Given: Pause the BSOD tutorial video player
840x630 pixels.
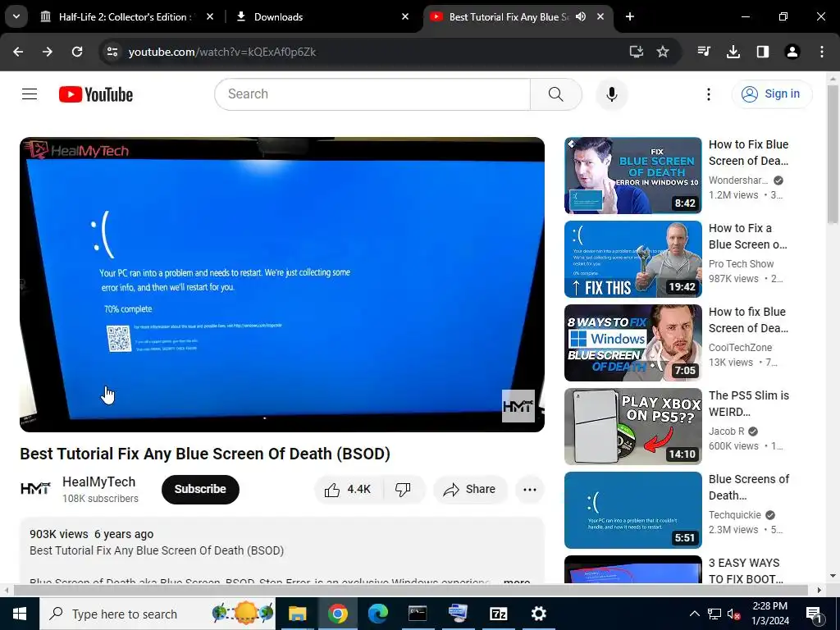Looking at the screenshot, I should coord(282,285).
